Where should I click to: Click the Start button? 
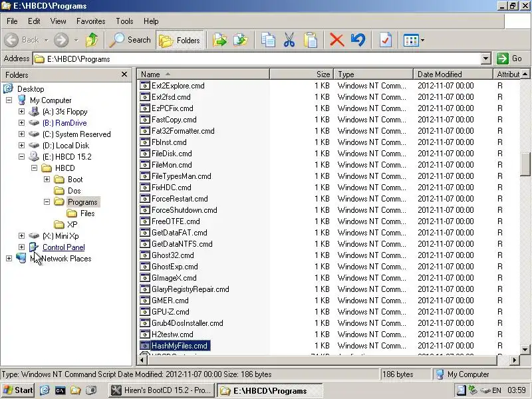(18, 390)
